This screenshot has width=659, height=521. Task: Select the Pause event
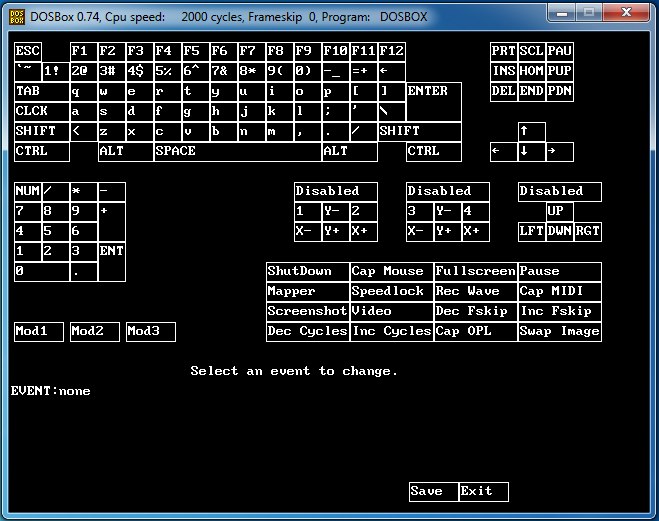tap(560, 272)
